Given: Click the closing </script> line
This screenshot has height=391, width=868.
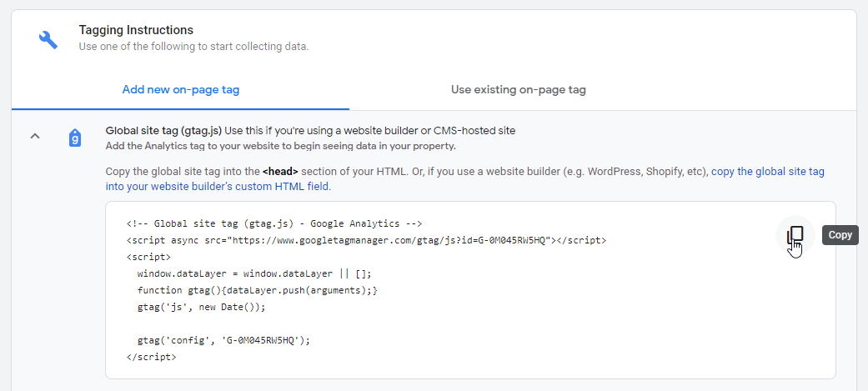Looking at the screenshot, I should click(x=151, y=357).
